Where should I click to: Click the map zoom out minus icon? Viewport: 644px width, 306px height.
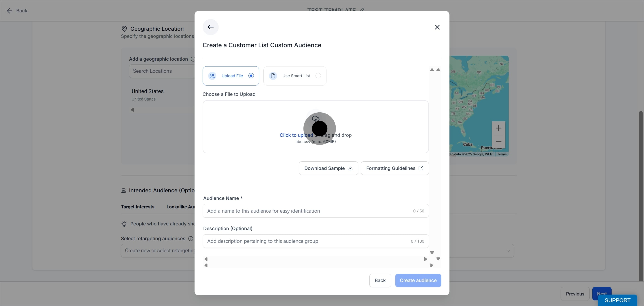coord(498,142)
